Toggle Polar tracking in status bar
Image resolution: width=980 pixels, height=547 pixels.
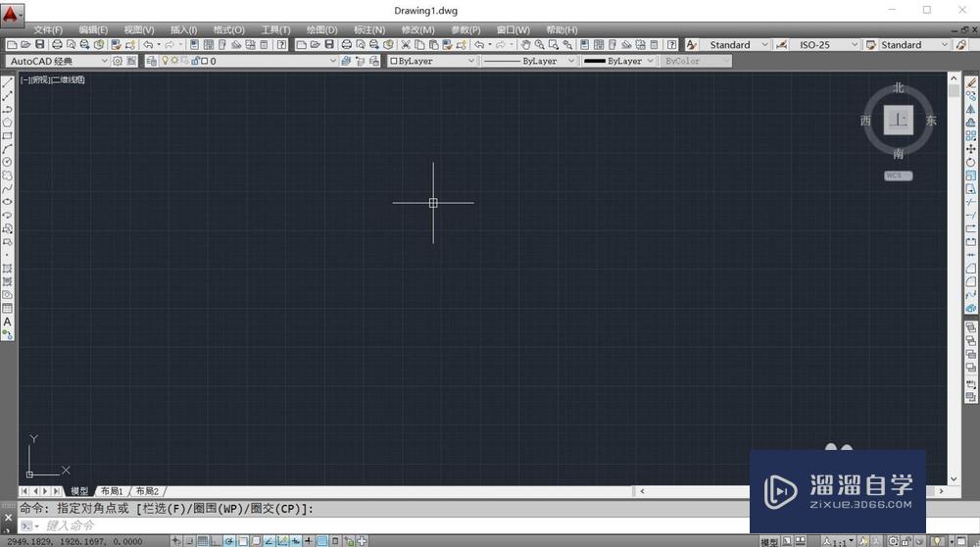229,541
